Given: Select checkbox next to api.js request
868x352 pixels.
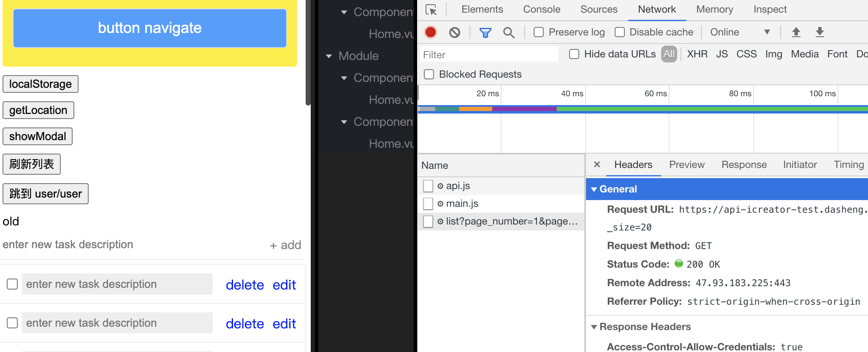Looking at the screenshot, I should point(428,186).
